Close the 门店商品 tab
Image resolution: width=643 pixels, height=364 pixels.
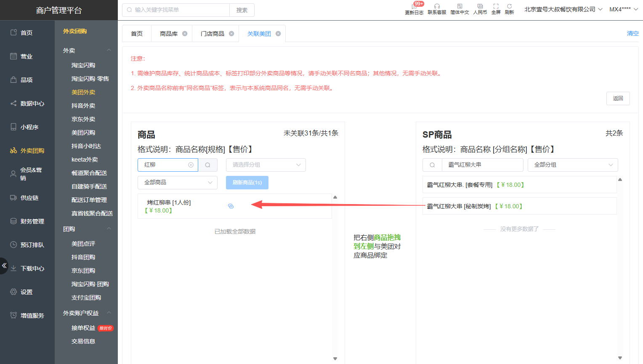[231, 34]
